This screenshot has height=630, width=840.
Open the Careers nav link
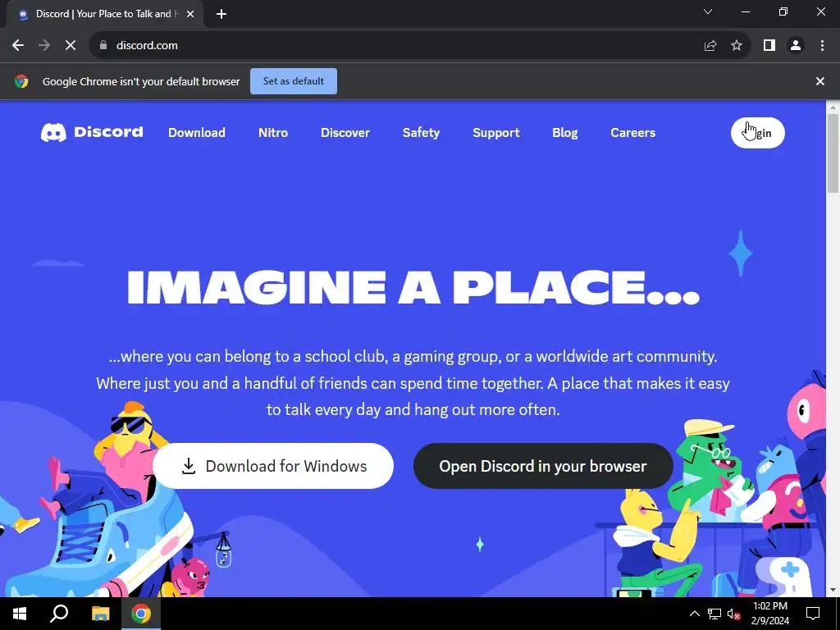tap(632, 133)
